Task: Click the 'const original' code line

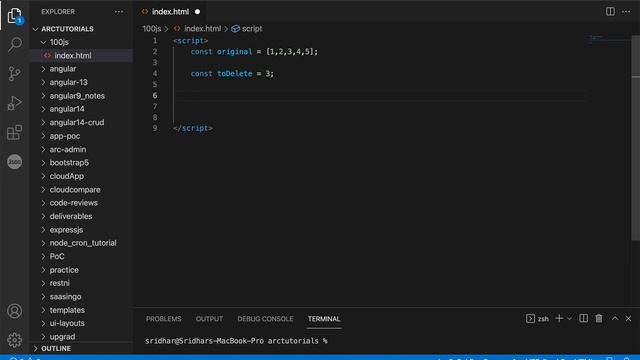Action: (254, 52)
